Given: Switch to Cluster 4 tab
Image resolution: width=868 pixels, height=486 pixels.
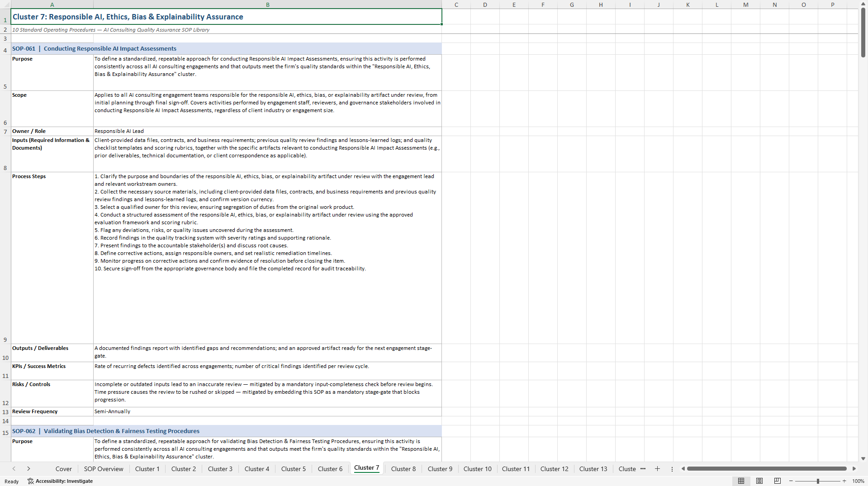Looking at the screenshot, I should (257, 469).
